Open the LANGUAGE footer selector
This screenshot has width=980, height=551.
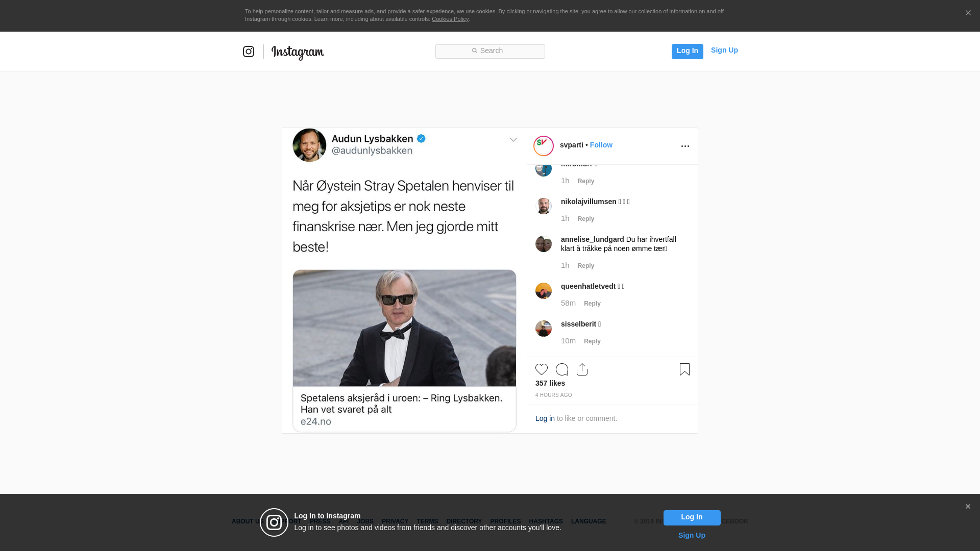coord(589,521)
